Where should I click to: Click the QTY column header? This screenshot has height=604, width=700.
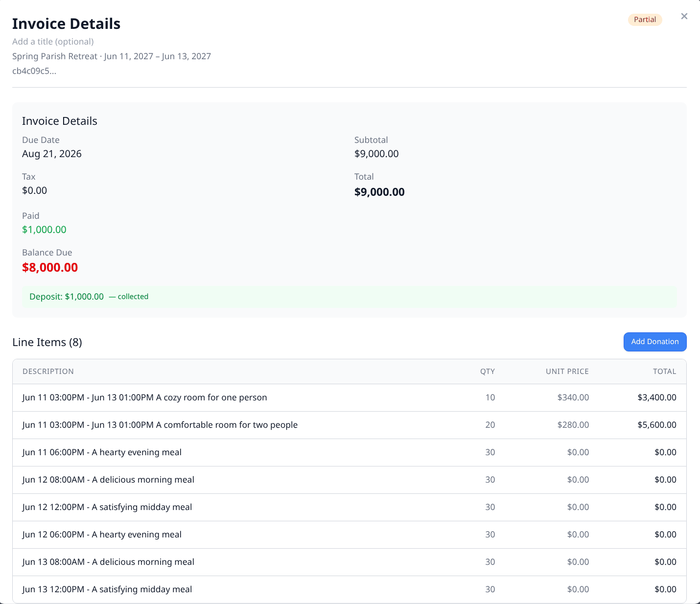coord(488,372)
